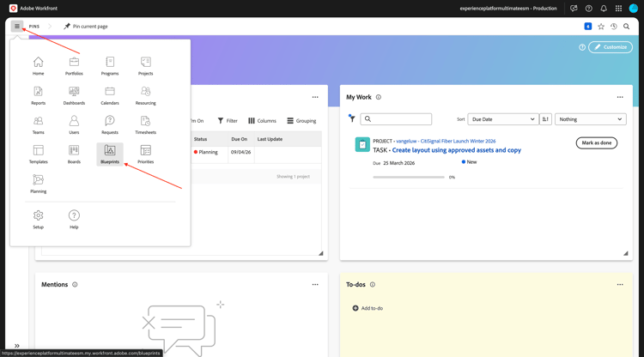Open the feedback chat icon in top bar

tap(574, 9)
